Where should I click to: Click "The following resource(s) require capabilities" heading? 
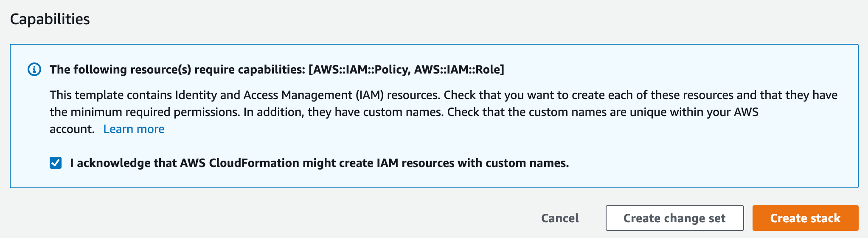click(x=177, y=69)
